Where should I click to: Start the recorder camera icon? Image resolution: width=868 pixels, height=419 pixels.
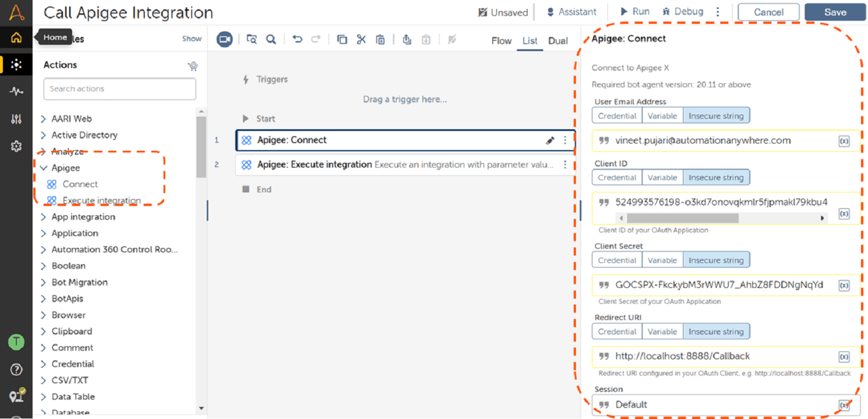(x=225, y=40)
